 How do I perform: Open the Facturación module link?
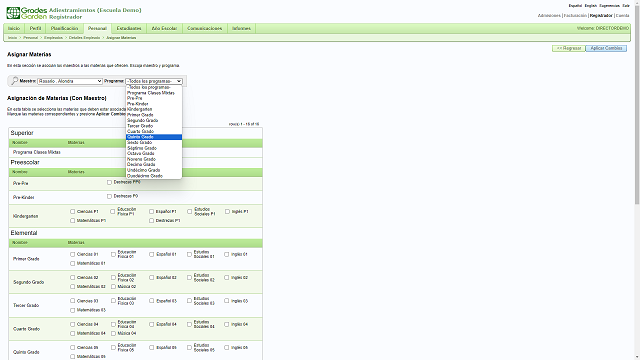click(x=575, y=16)
